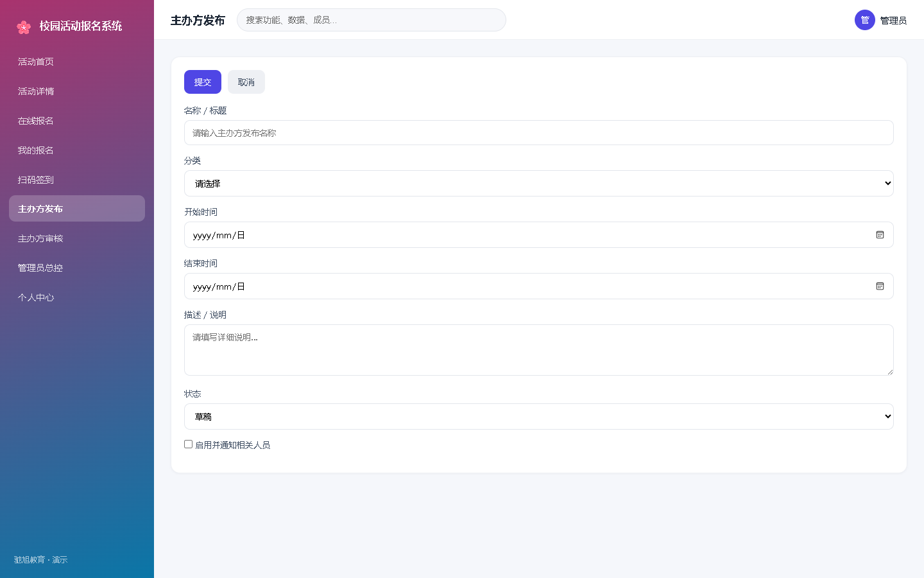Click the 管理员 user name
This screenshot has height=578, width=924.
point(893,21)
